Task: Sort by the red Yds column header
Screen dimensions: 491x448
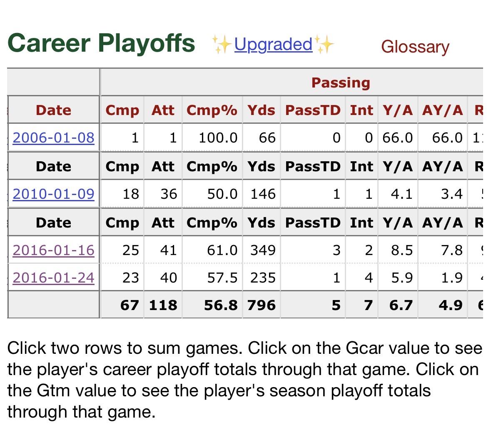Action: coord(261,110)
